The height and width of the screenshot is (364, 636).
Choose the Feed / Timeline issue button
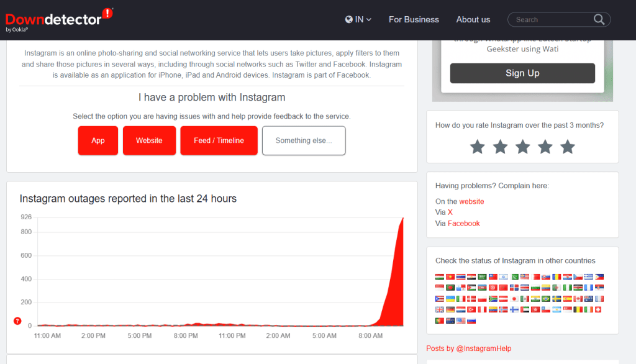(x=219, y=140)
